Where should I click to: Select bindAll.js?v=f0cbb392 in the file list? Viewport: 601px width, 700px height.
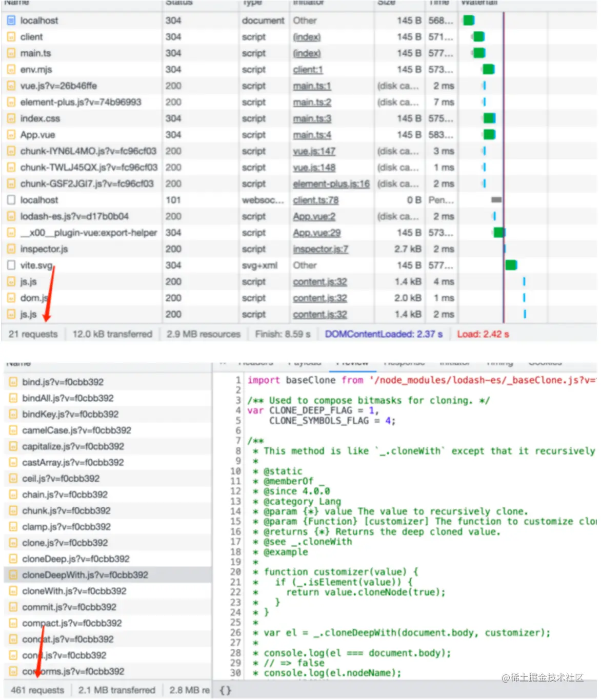click(x=68, y=398)
